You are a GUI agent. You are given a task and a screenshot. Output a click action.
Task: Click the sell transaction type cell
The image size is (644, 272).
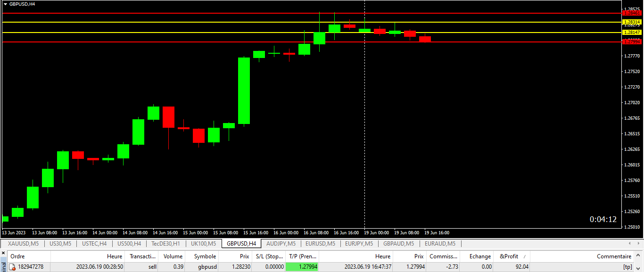coord(152,267)
